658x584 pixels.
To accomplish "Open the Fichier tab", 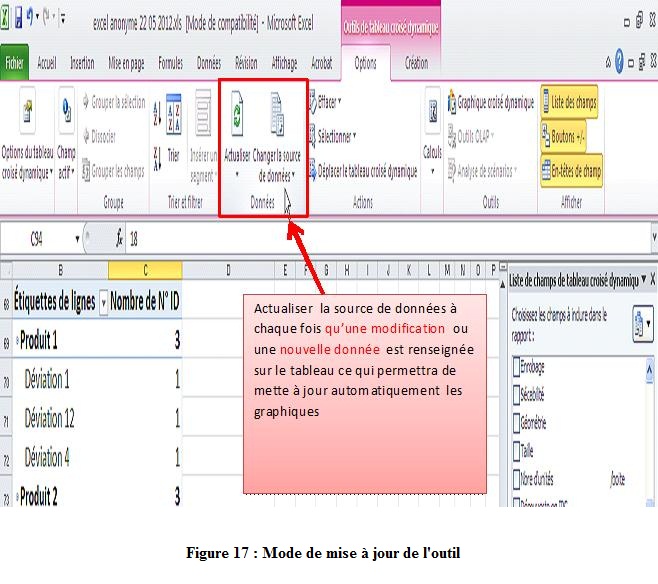I will point(14,63).
